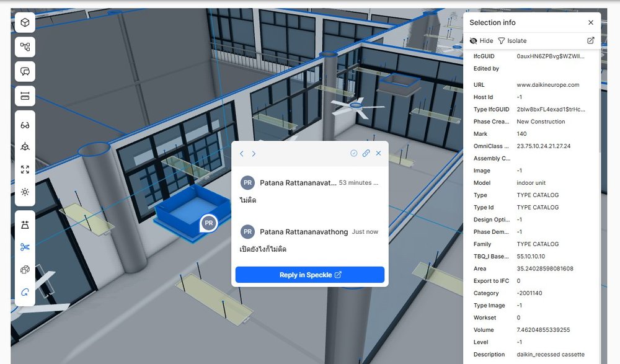
Task: Go to previous comment thread arrow
Action: [242, 154]
